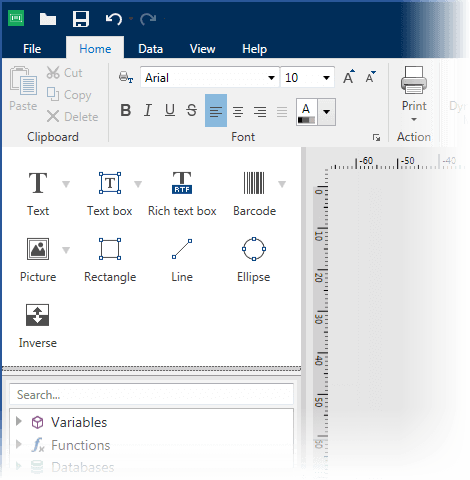Click the Print button
470x480 pixels.
point(414,94)
